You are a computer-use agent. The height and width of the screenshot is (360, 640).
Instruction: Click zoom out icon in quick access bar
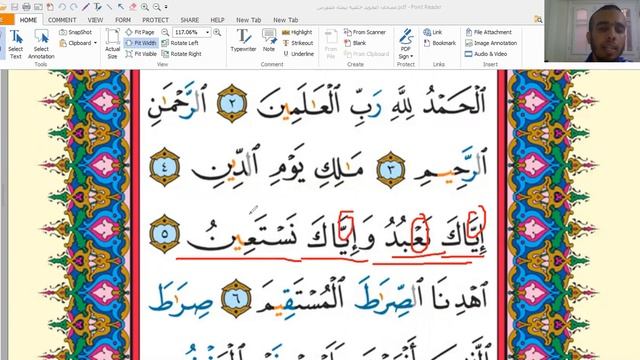[157, 7]
